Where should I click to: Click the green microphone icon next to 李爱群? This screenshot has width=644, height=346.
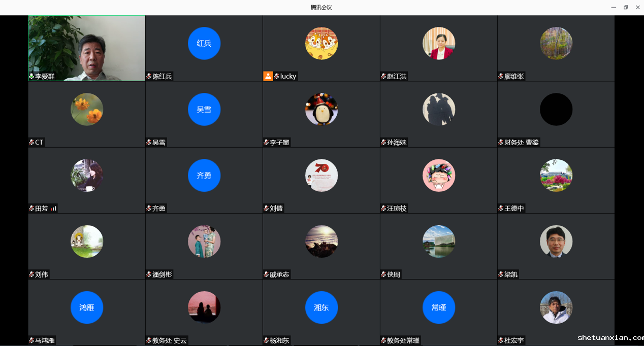tap(31, 77)
